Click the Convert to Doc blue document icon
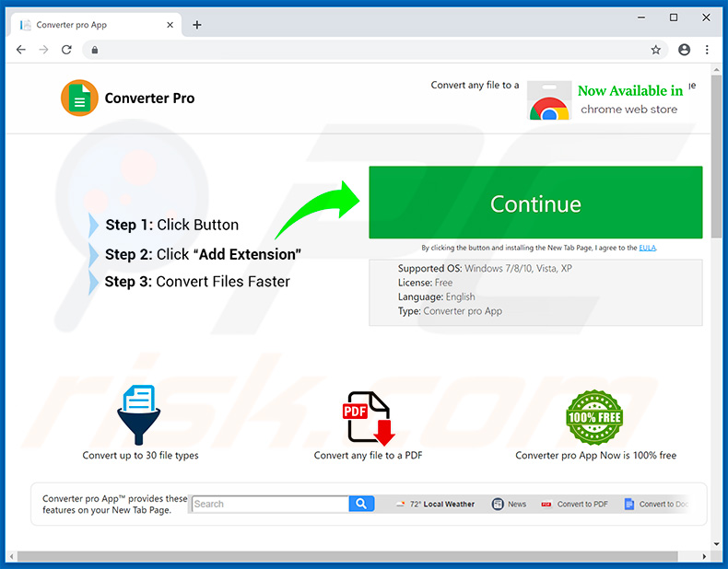 click(629, 504)
